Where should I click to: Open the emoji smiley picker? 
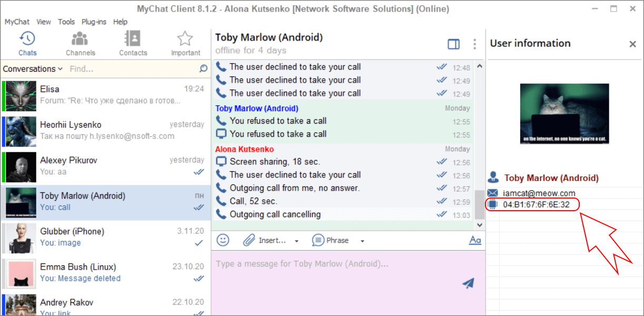pyautogui.click(x=223, y=240)
